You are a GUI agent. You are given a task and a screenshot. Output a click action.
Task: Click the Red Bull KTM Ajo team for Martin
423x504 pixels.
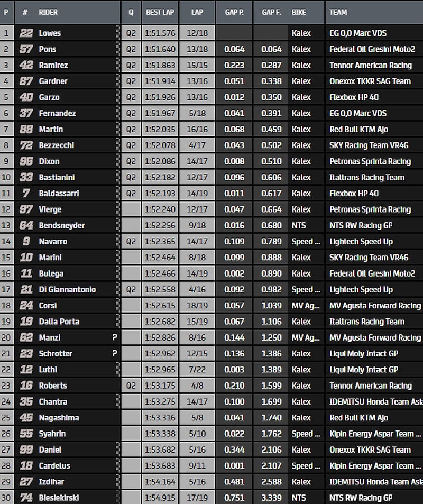[358, 129]
